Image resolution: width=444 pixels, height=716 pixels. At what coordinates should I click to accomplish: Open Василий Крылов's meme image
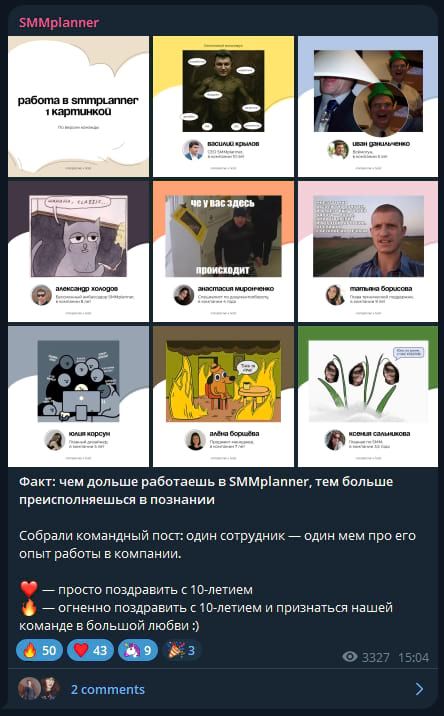pyautogui.click(x=223, y=106)
